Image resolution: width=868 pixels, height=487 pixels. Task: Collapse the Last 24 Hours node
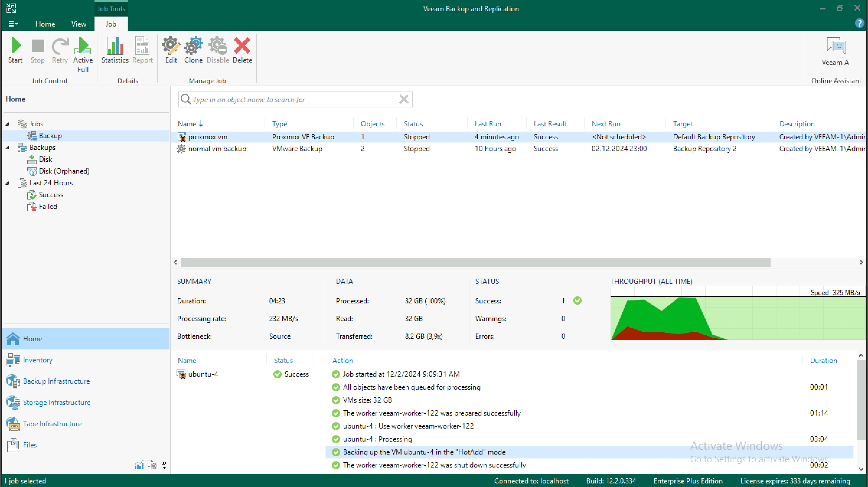[7, 183]
